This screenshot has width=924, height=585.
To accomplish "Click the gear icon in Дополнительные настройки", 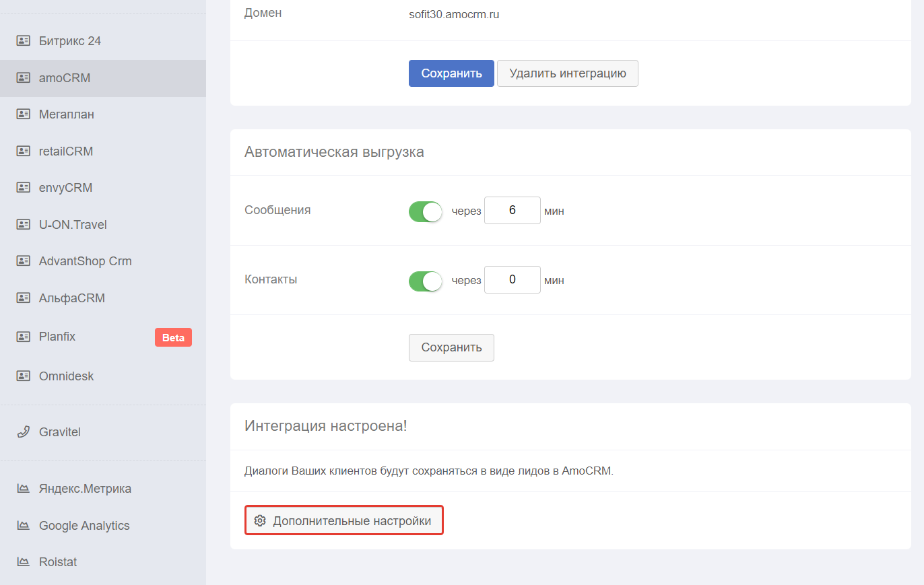I will coord(260,521).
